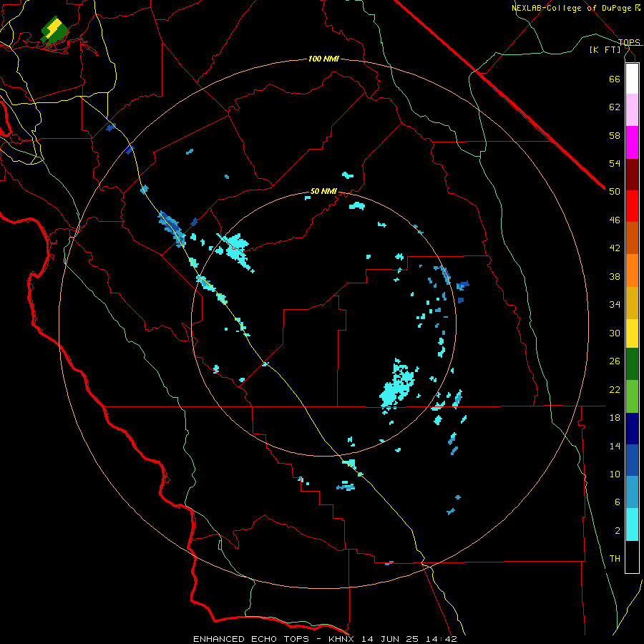
Task: Click legend value "6"
Action: point(617,502)
